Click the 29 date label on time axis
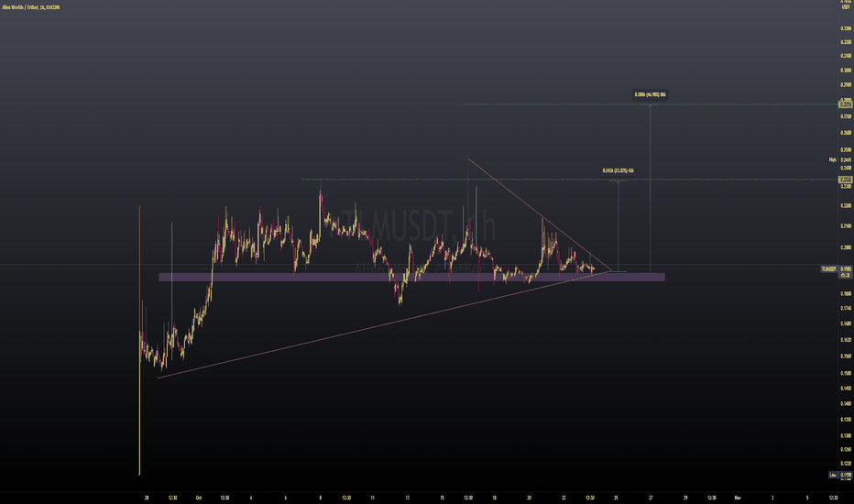 click(x=685, y=498)
